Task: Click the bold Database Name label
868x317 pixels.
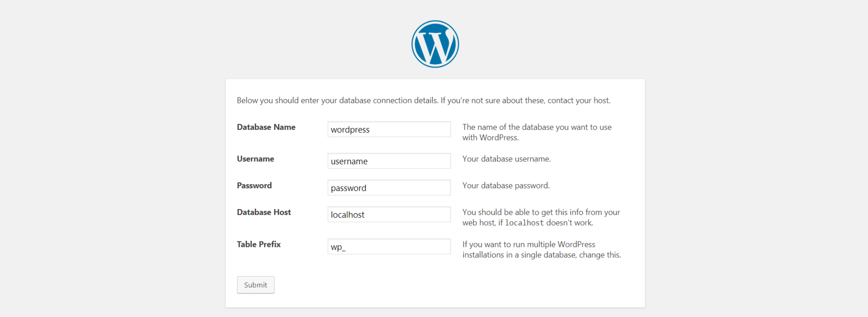Action: click(x=266, y=127)
